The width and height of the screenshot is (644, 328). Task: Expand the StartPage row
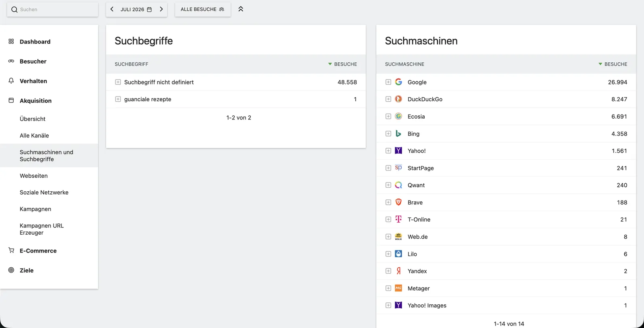(388, 168)
